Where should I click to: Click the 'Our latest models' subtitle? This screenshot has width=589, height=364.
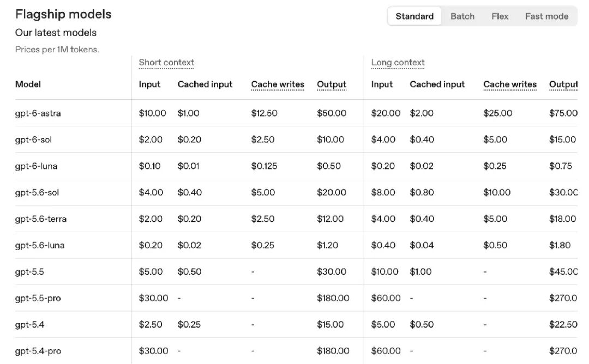(x=56, y=33)
